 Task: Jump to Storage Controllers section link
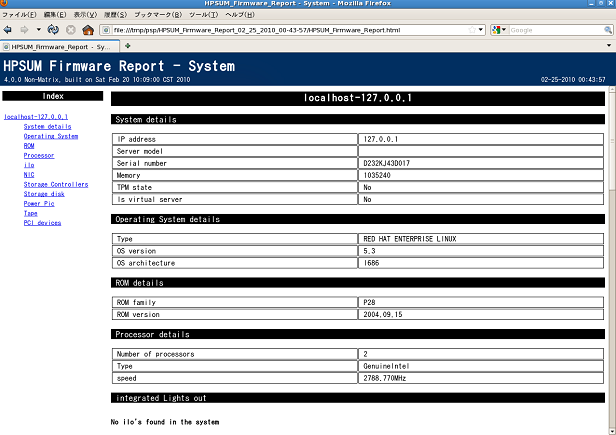(x=56, y=184)
